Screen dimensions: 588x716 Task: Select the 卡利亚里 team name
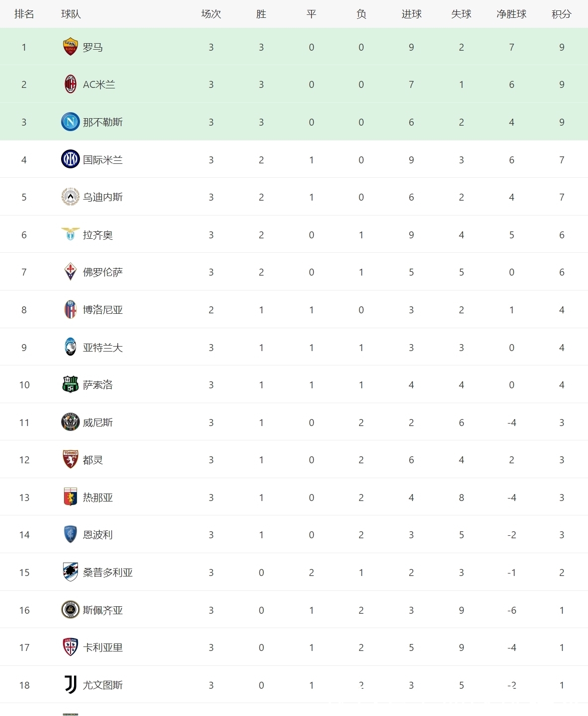point(103,647)
